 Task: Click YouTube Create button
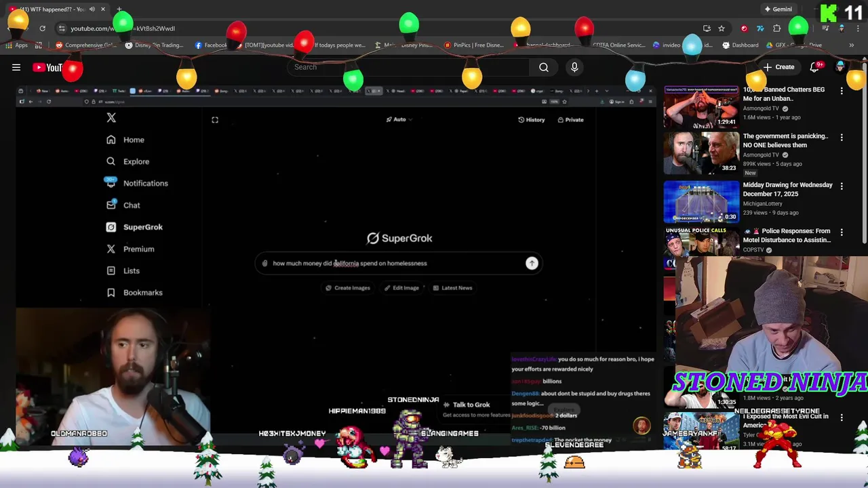778,67
